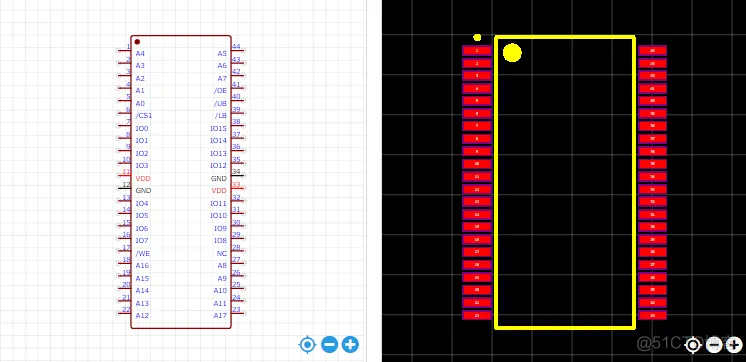The width and height of the screenshot is (746, 362).
Task: Select the A16 pin label
Action: [x=142, y=265]
